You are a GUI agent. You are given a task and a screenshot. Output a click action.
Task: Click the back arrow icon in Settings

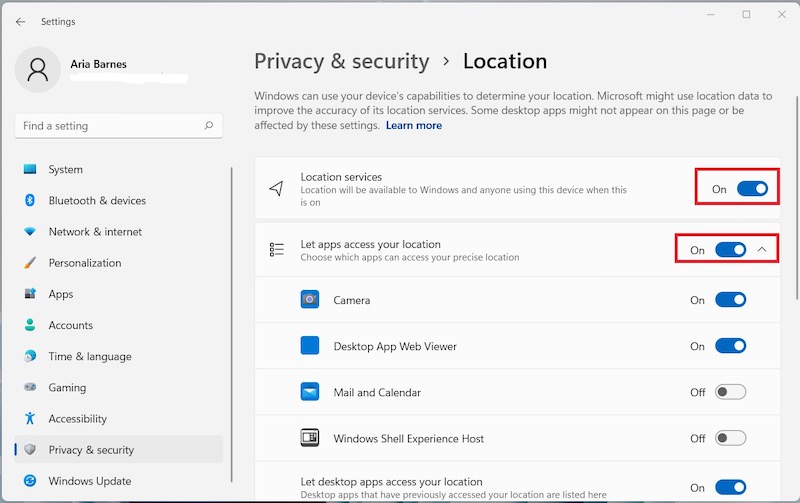coord(20,21)
